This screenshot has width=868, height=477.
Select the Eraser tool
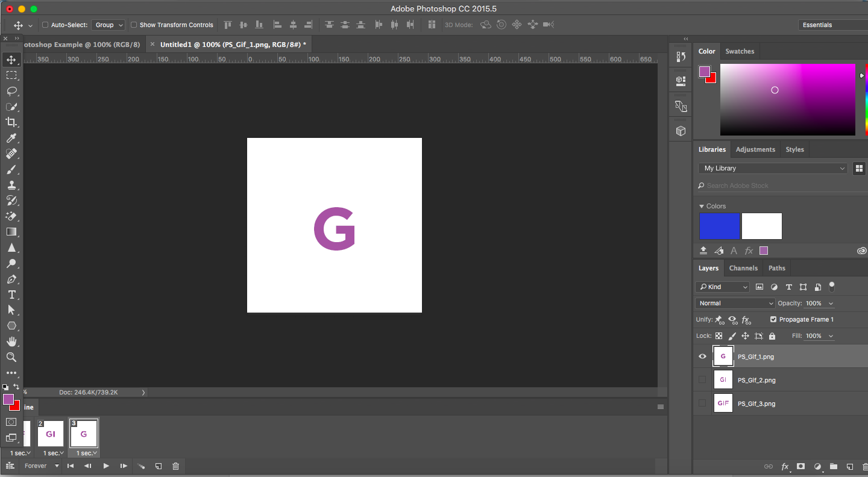pos(11,216)
